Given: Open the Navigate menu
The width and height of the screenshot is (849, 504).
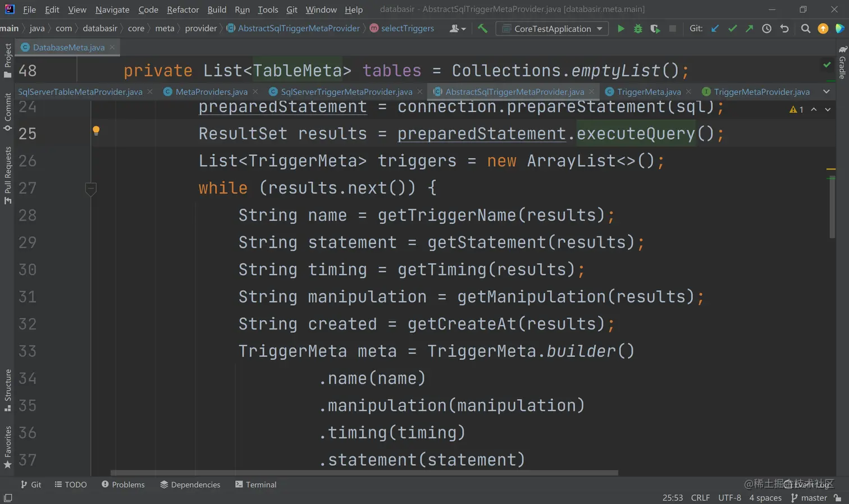Looking at the screenshot, I should [x=112, y=10].
